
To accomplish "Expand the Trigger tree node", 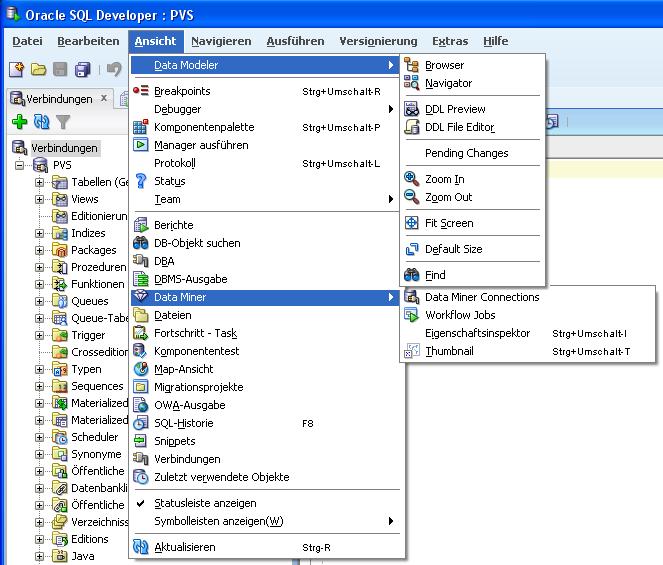I will 39,335.
